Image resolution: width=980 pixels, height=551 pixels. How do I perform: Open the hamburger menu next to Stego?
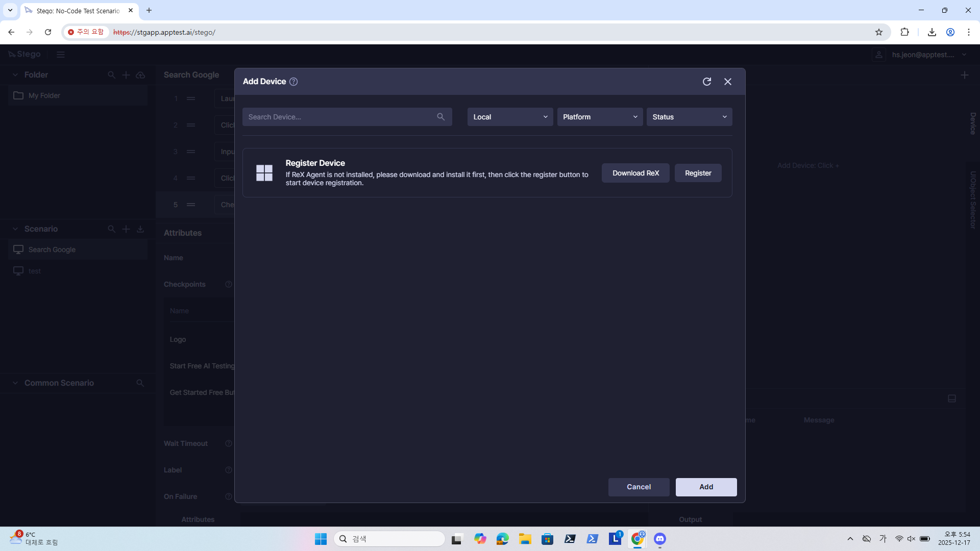pyautogui.click(x=61, y=55)
